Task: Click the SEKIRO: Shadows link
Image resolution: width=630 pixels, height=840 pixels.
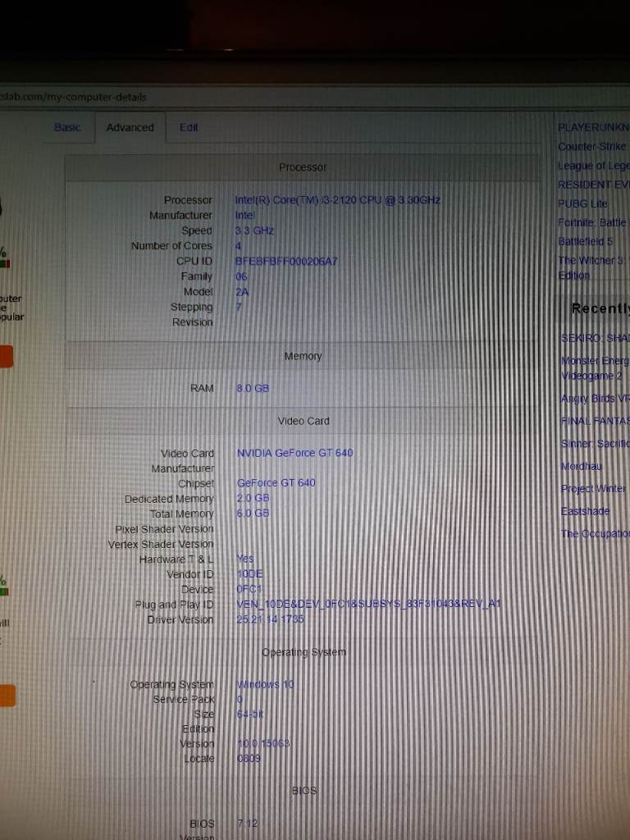Action: point(594,339)
